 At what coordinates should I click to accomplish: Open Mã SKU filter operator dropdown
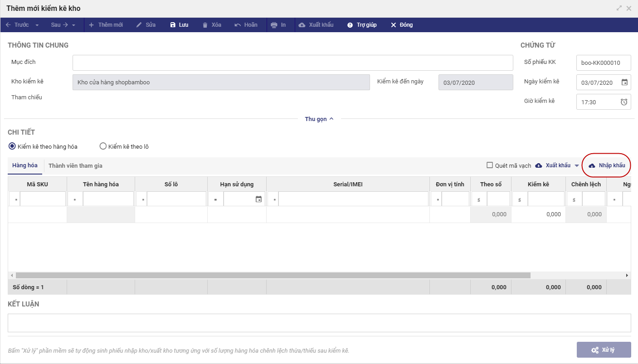[x=15, y=199]
